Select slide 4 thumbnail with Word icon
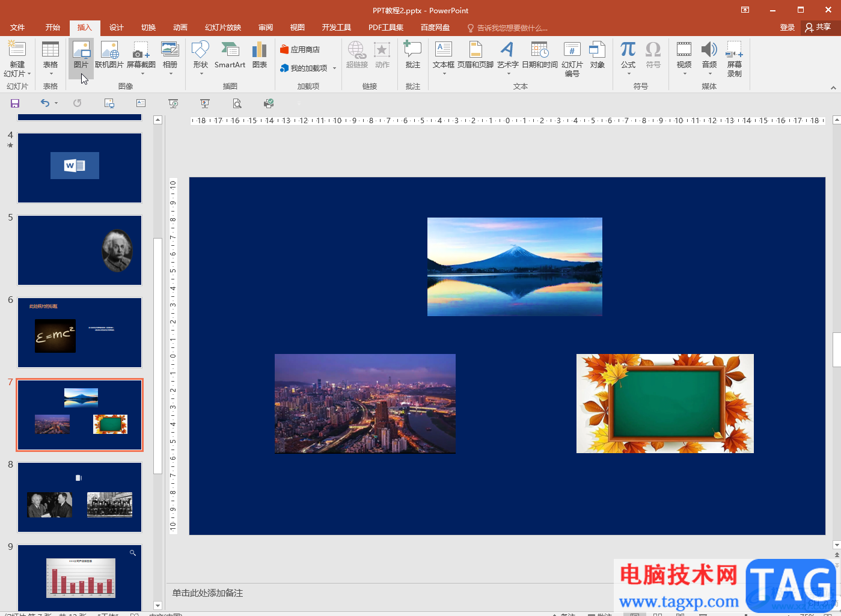This screenshot has width=841, height=616. click(x=79, y=168)
